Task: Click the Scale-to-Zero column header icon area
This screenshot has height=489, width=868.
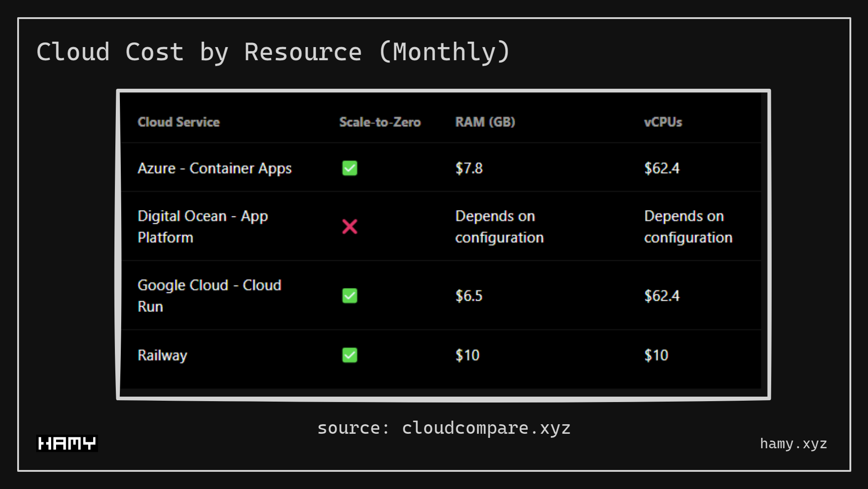Action: (x=380, y=122)
